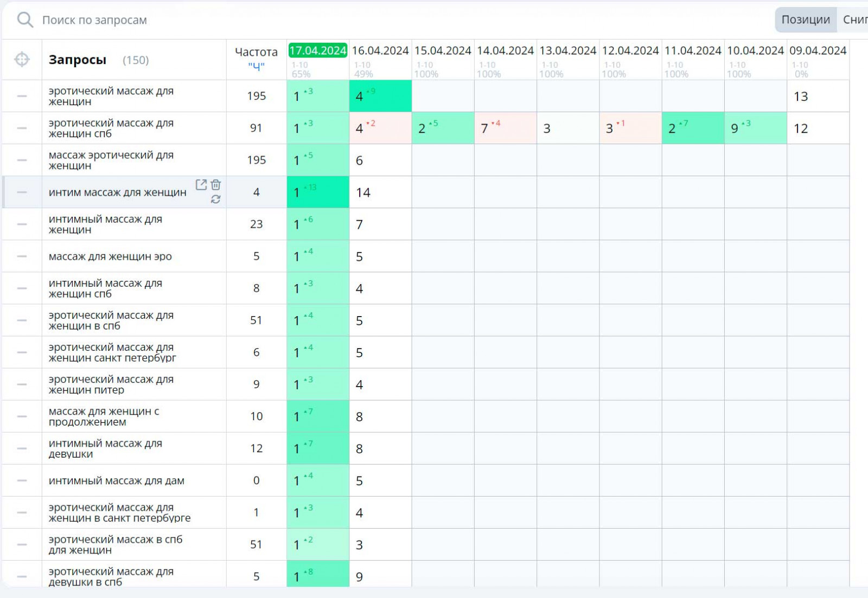Select the 10.04.2024 date column header
Image resolution: width=868 pixels, height=598 pixels.
(x=755, y=50)
